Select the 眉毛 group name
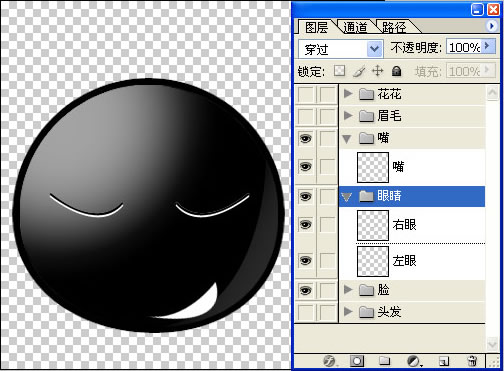The height and width of the screenshot is (371, 504). point(389,116)
